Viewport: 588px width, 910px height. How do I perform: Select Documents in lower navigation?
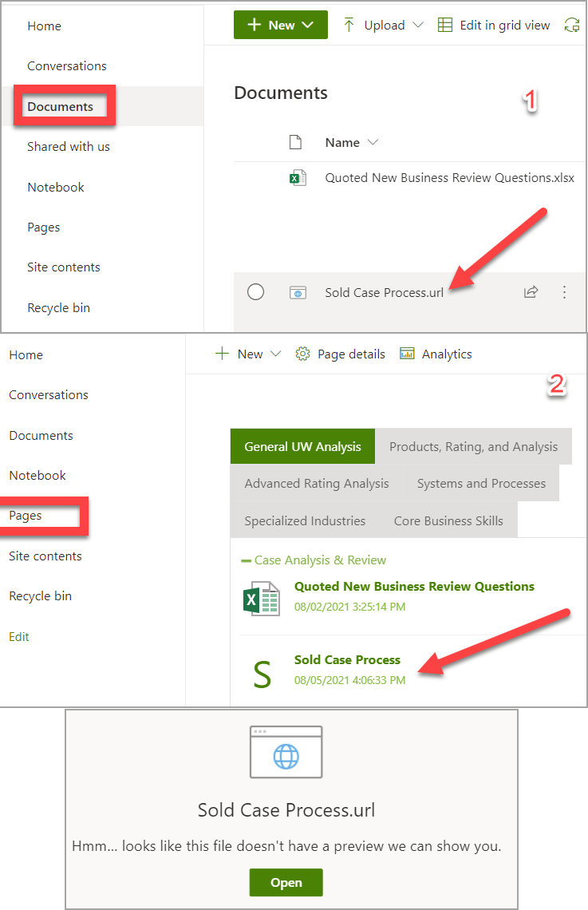(x=41, y=436)
